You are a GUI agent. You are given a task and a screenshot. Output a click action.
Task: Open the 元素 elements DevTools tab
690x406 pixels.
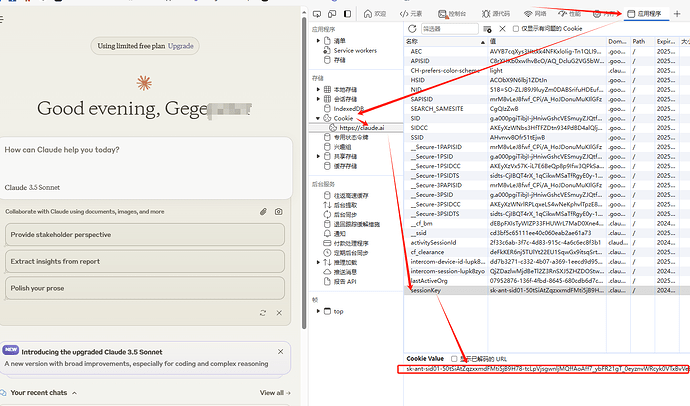point(411,14)
